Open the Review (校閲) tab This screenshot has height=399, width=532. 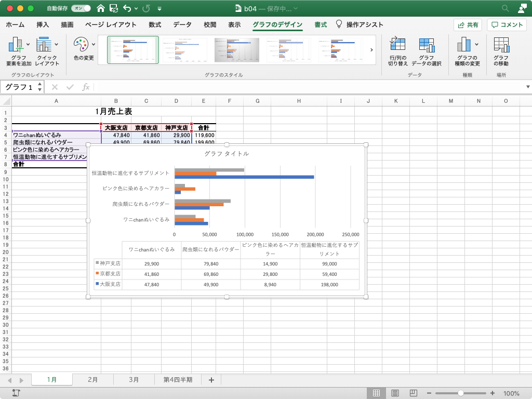pos(210,24)
